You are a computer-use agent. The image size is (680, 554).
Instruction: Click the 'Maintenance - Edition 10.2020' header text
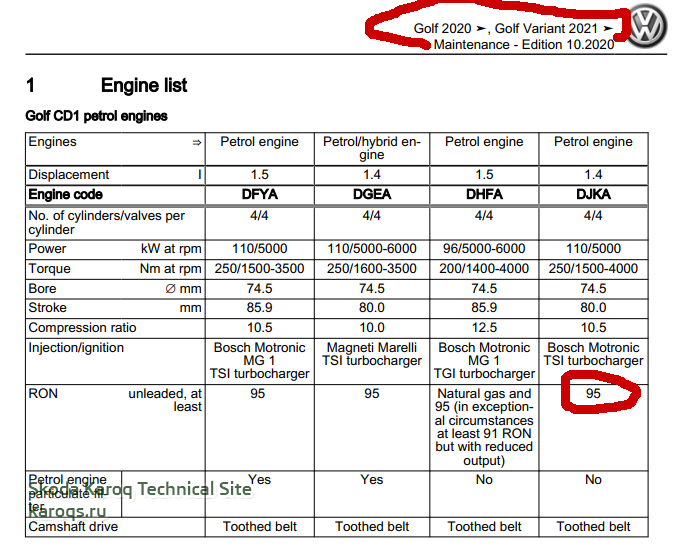pos(524,45)
